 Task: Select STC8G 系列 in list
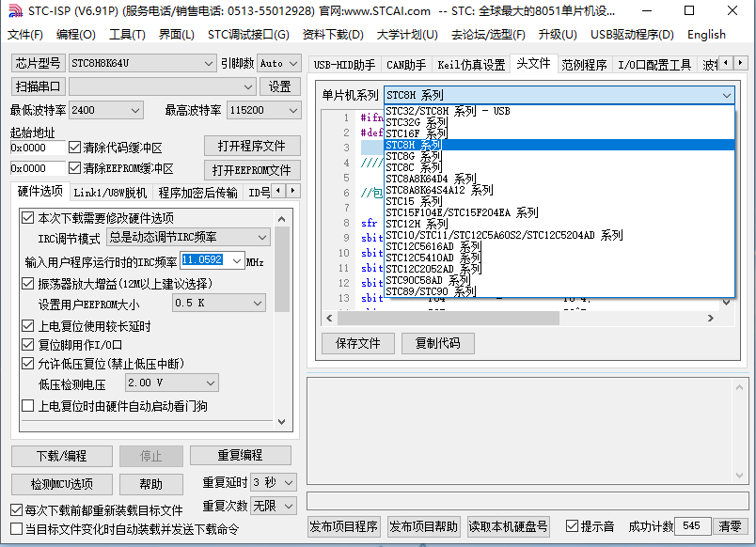coord(559,156)
